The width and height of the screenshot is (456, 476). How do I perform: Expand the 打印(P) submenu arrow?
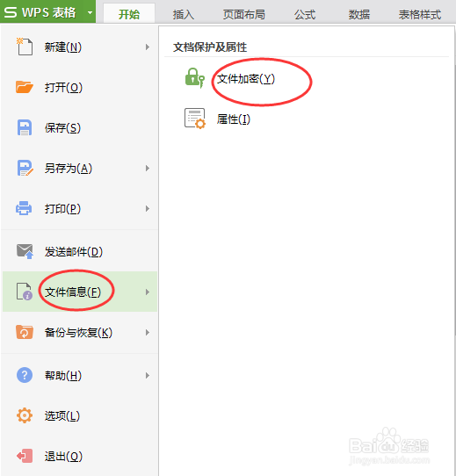point(148,208)
